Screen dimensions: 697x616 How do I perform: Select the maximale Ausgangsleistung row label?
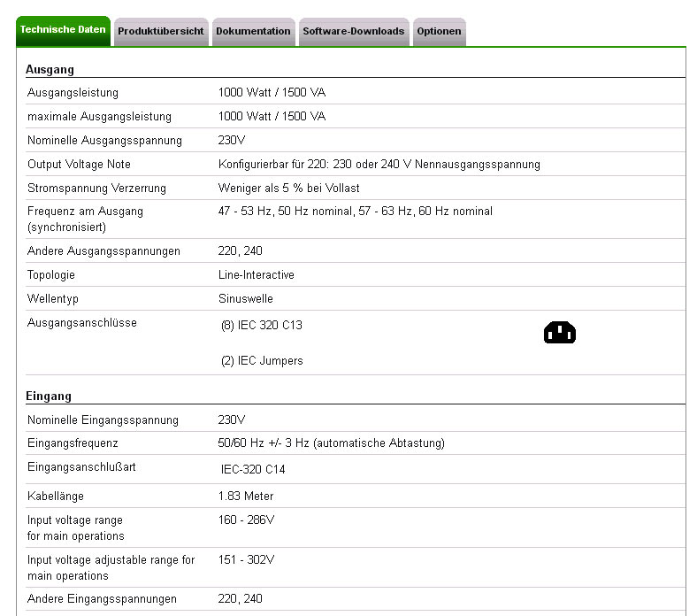[x=99, y=117]
